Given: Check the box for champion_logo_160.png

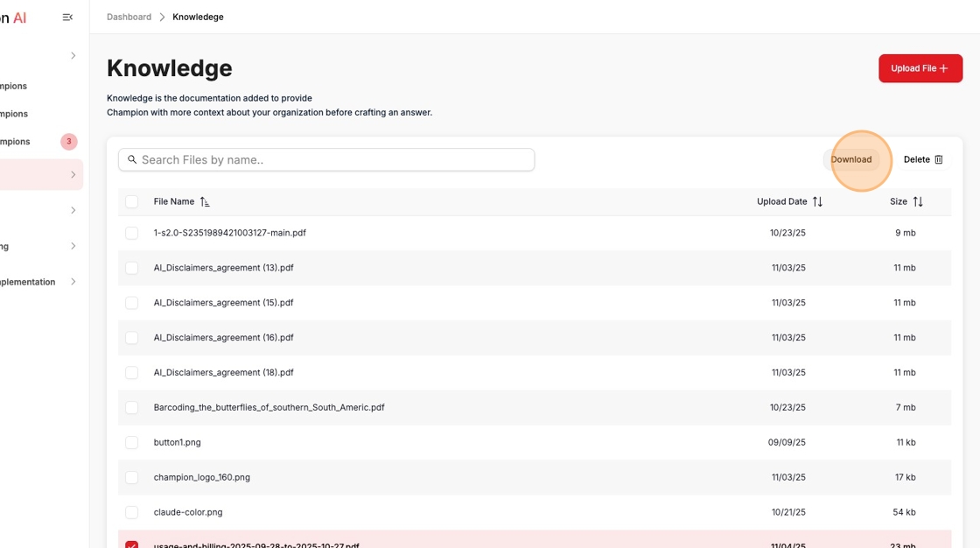Looking at the screenshot, I should (x=131, y=477).
